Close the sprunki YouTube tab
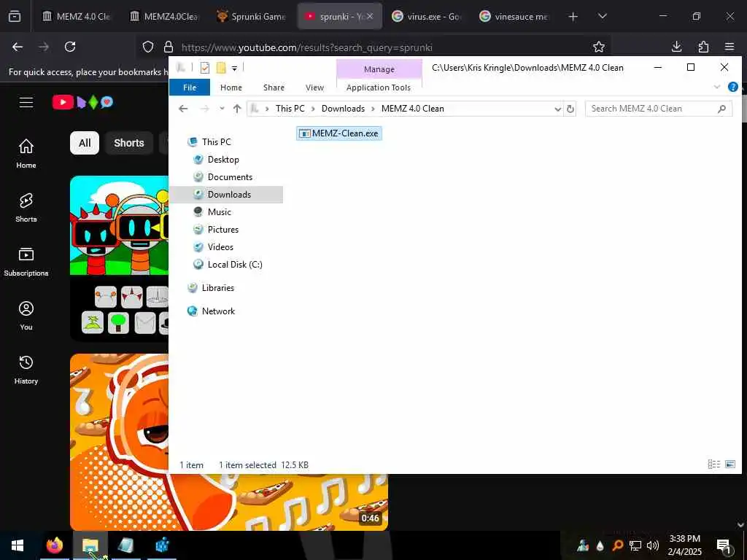747x560 pixels. coord(370,16)
